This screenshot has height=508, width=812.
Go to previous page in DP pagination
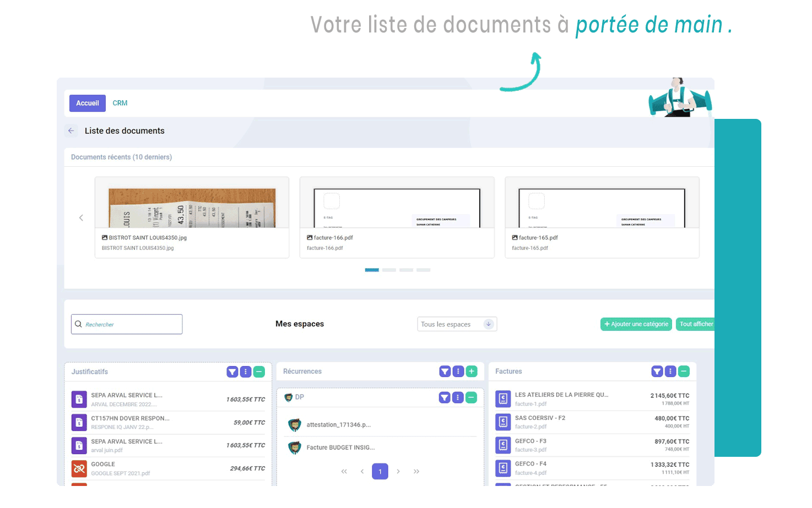pyautogui.click(x=362, y=472)
